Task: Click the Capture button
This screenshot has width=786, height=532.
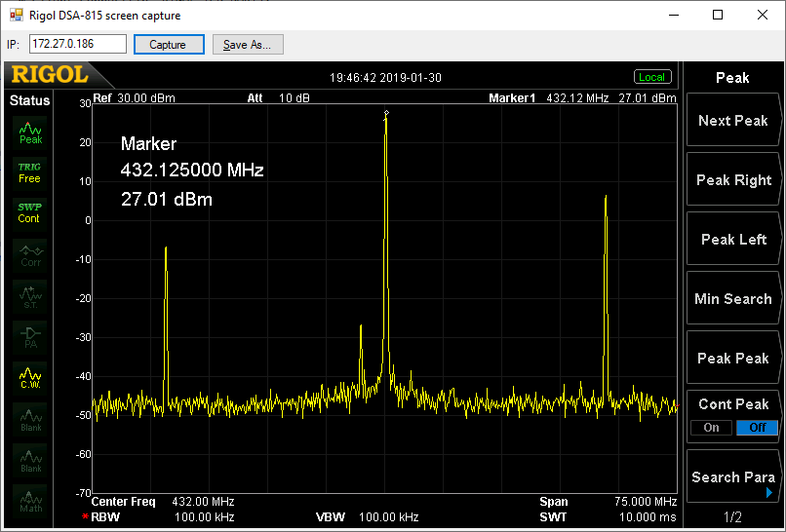Action: [x=169, y=45]
